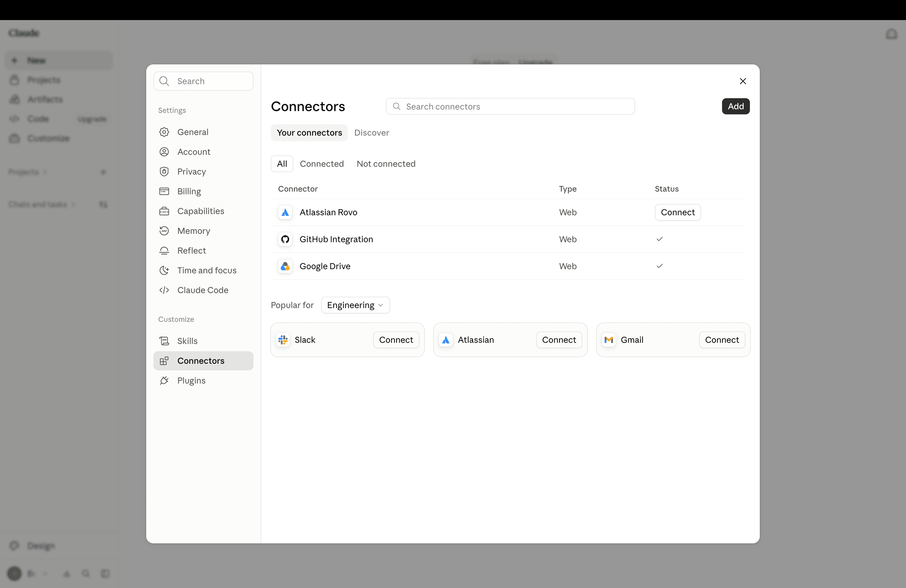The image size is (906, 588).
Task: Open Billing card icon
Action: click(x=164, y=191)
